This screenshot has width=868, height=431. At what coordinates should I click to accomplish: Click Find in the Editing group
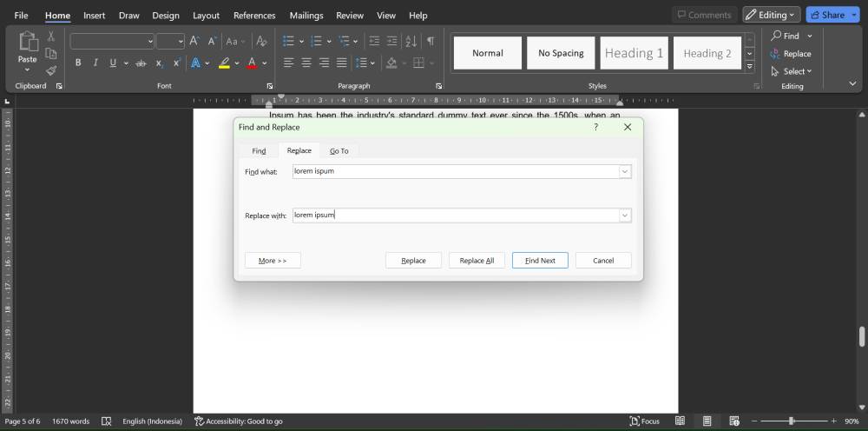point(785,36)
